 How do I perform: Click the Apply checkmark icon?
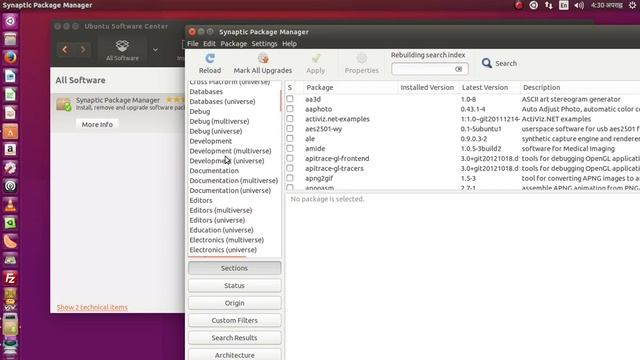[316, 59]
